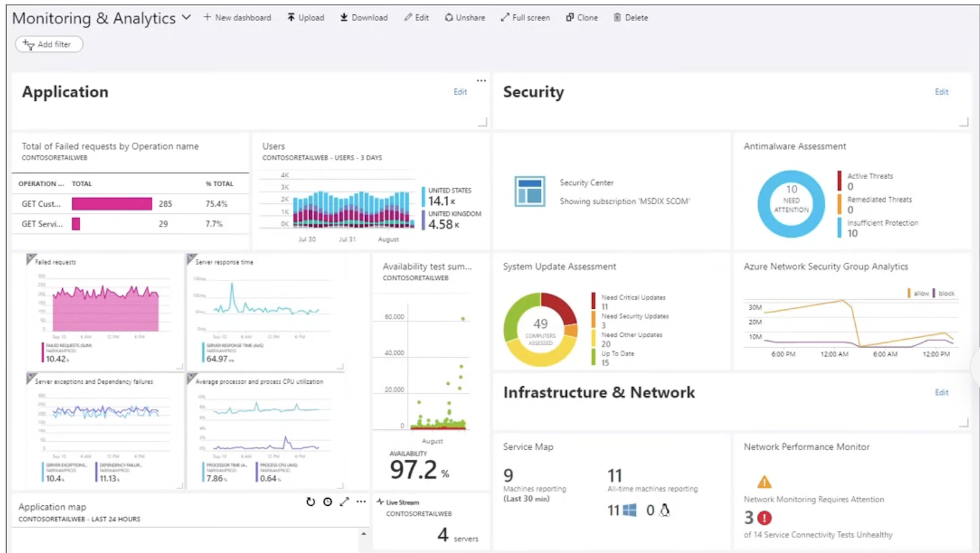Image resolution: width=980 pixels, height=553 pixels.
Task: Click Edit link in the Security section
Action: (x=941, y=92)
